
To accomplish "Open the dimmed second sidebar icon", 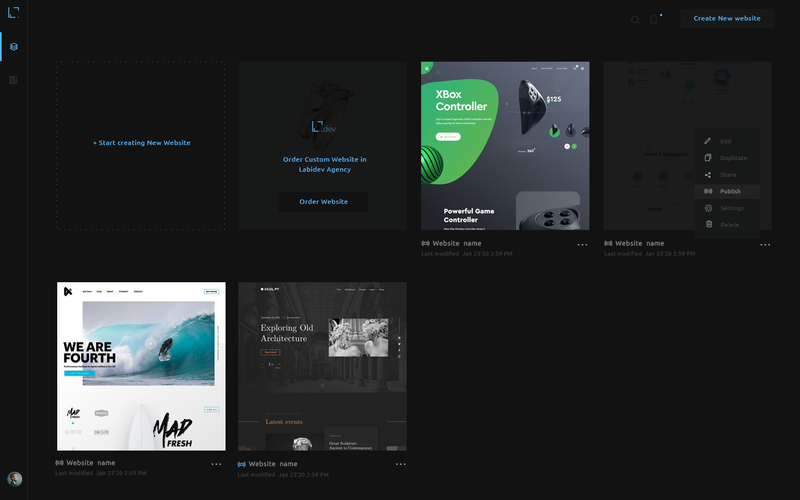I will click(14, 80).
